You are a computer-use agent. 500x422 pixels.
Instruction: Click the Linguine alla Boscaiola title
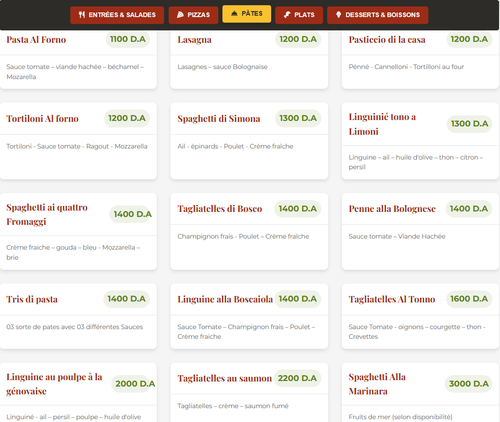pyautogui.click(x=225, y=299)
